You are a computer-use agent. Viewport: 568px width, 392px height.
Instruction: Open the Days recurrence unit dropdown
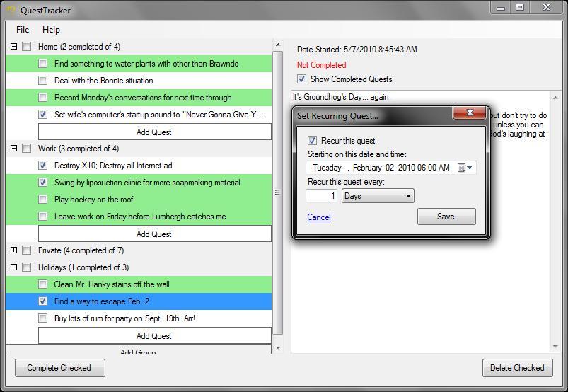378,196
